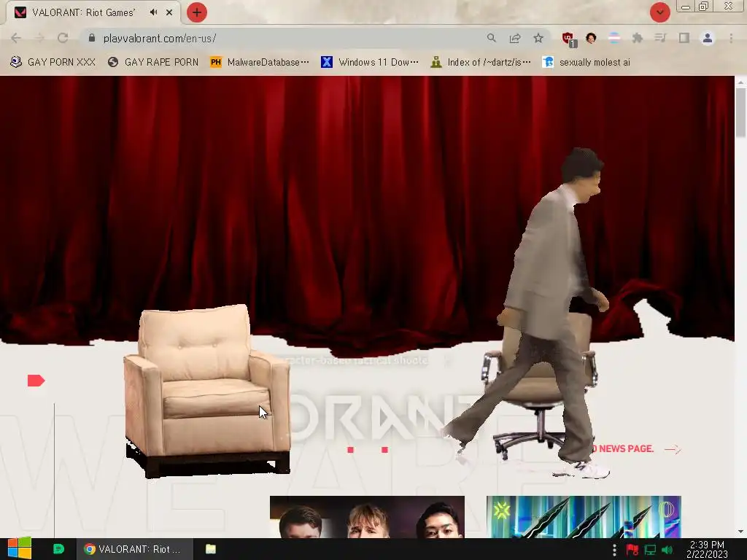Toggle the browser side panel
This screenshot has height=560, width=747.
[684, 38]
